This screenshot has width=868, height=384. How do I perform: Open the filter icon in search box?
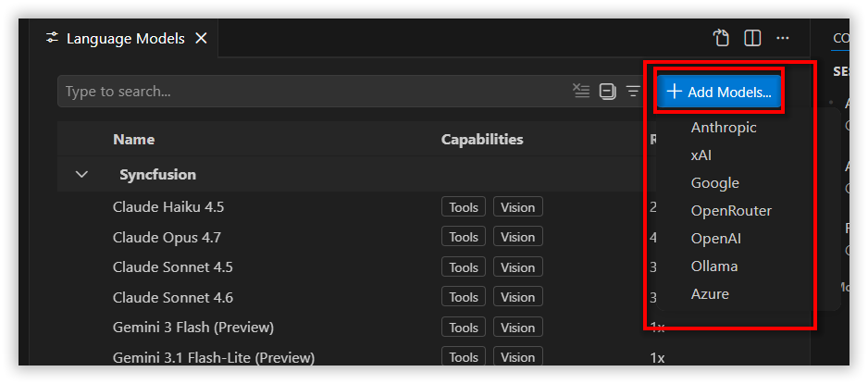(x=633, y=92)
